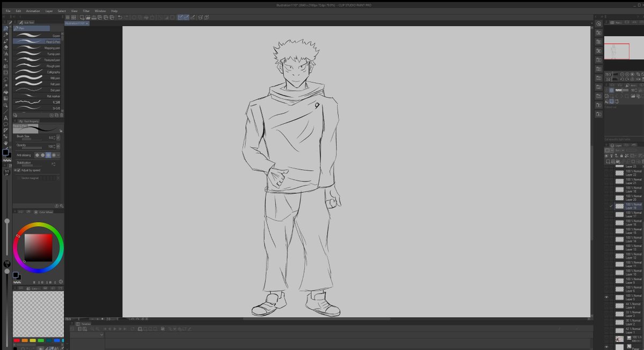Click the New document icon in command bar
The height and width of the screenshot is (350, 644).
[82, 17]
